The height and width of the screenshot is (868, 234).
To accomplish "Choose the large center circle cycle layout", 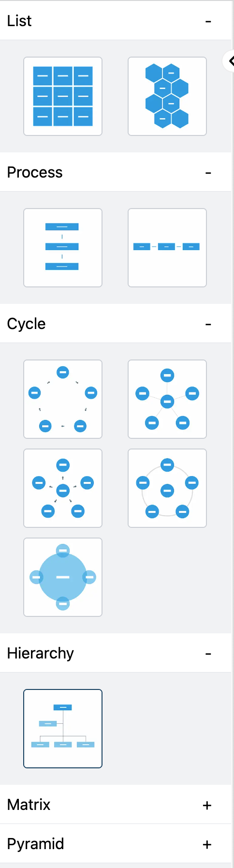I will 63,577.
